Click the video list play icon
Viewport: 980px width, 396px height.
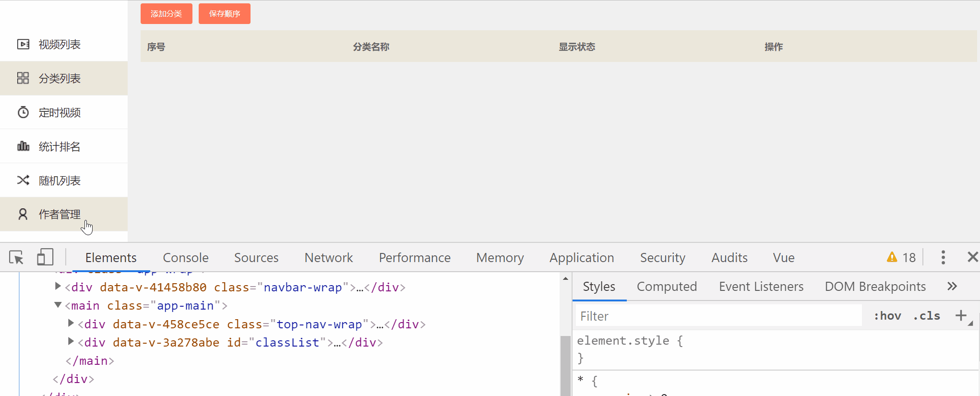(x=23, y=44)
